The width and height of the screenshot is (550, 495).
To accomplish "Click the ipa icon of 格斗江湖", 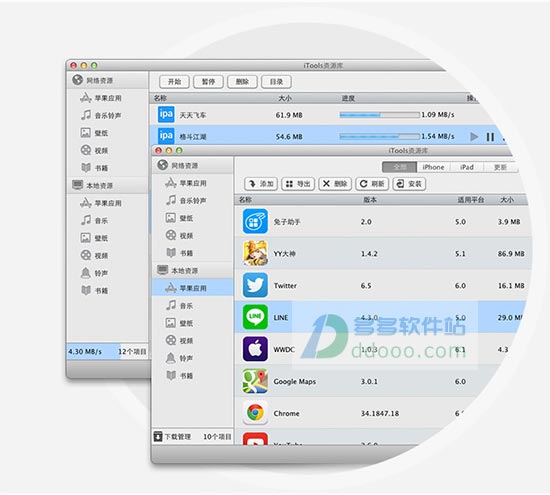I will (166, 136).
